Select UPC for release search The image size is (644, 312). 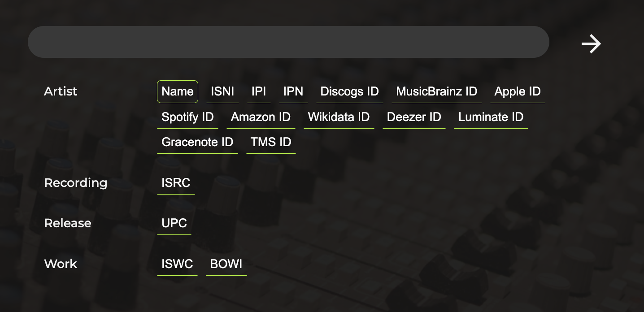pyautogui.click(x=174, y=223)
